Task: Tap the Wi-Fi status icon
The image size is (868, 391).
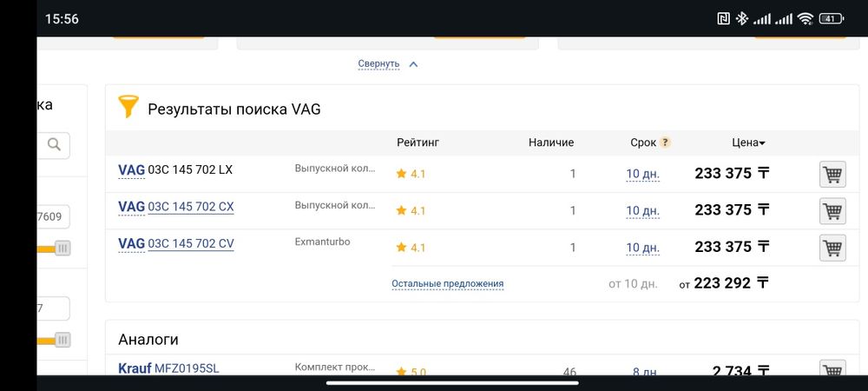Action: 806,19
